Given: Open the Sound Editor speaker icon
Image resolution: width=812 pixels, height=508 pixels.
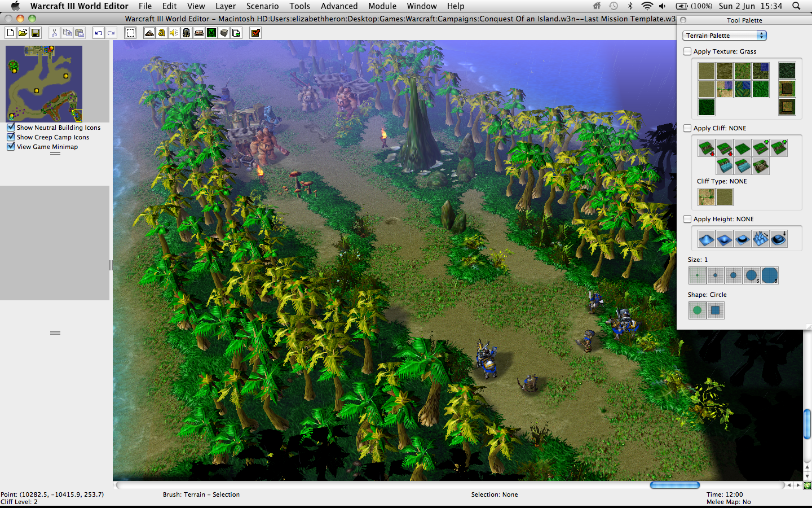Looking at the screenshot, I should coord(174,33).
